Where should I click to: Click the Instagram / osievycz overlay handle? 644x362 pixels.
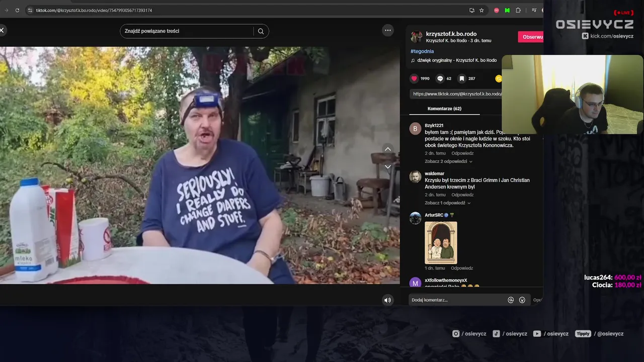(469, 334)
